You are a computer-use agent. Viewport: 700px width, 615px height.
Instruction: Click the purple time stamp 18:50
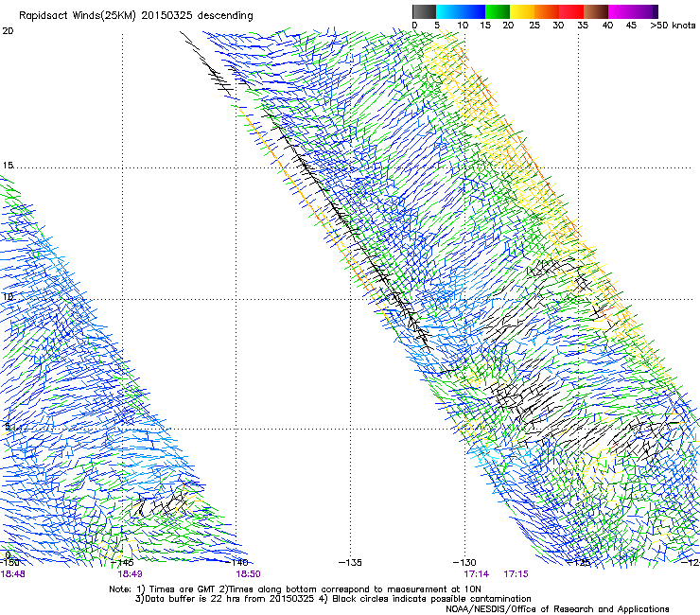point(248,574)
